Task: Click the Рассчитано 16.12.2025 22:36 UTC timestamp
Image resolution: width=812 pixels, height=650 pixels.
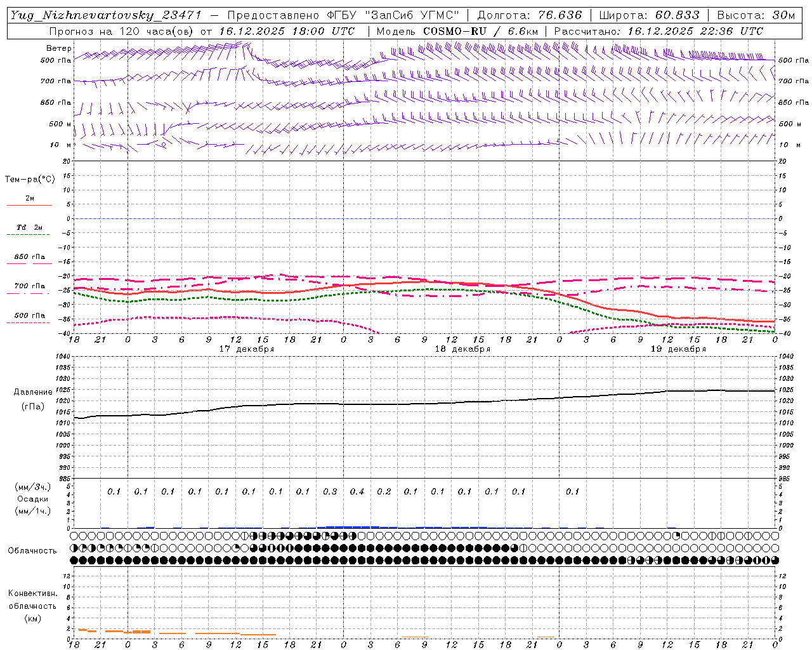Action: tap(659, 30)
